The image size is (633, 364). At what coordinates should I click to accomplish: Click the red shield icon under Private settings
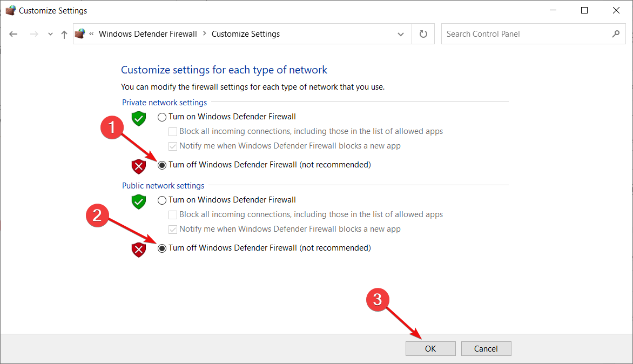pyautogui.click(x=138, y=166)
